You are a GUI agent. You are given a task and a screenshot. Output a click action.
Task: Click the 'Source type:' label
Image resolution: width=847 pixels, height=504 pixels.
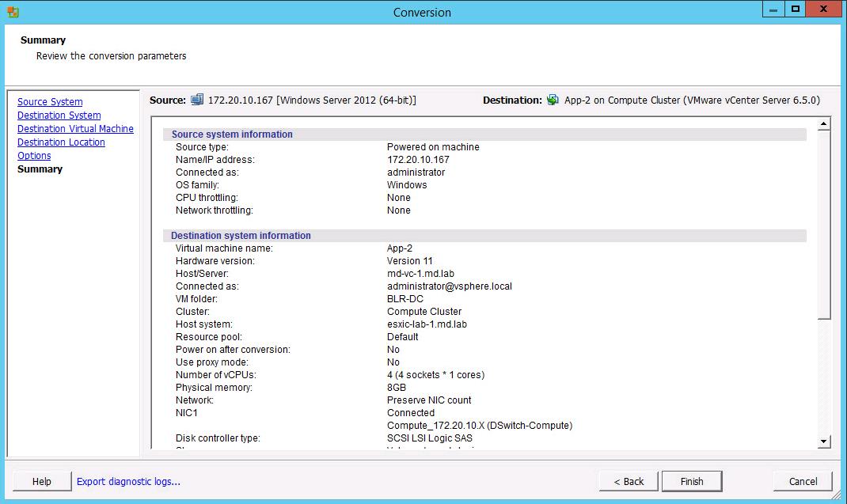202,147
